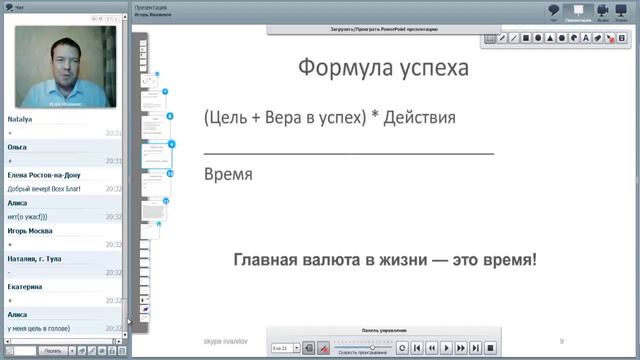
Task: Open the color palette tool
Action: (x=574, y=38)
